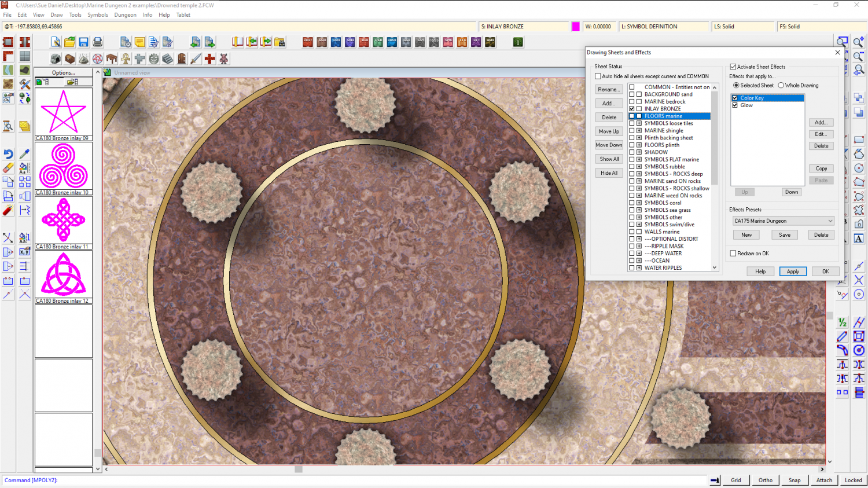Click the Hide All button
The width and height of the screenshot is (868, 488).
609,173
